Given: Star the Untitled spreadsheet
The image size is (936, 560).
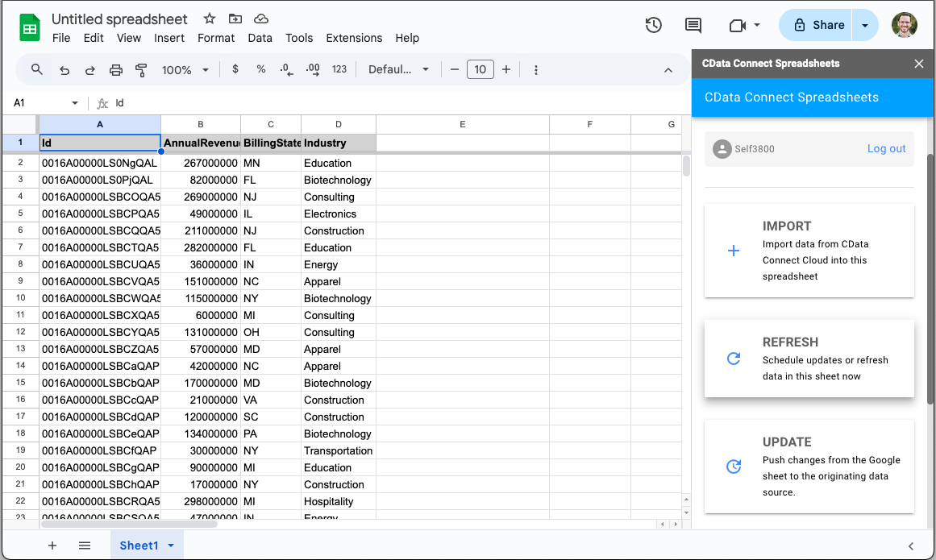Looking at the screenshot, I should 210,19.
